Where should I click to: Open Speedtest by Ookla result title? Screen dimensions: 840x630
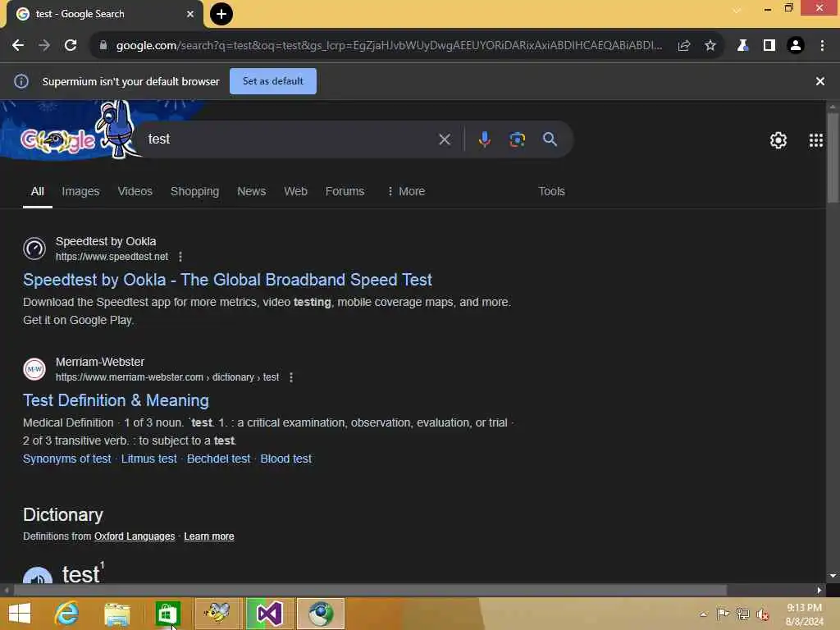coord(227,280)
